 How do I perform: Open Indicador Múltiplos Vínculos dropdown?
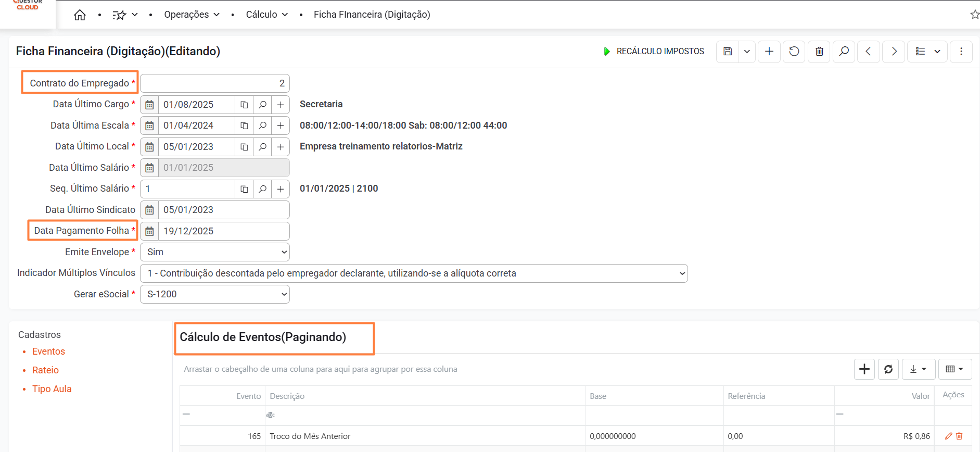coord(414,273)
